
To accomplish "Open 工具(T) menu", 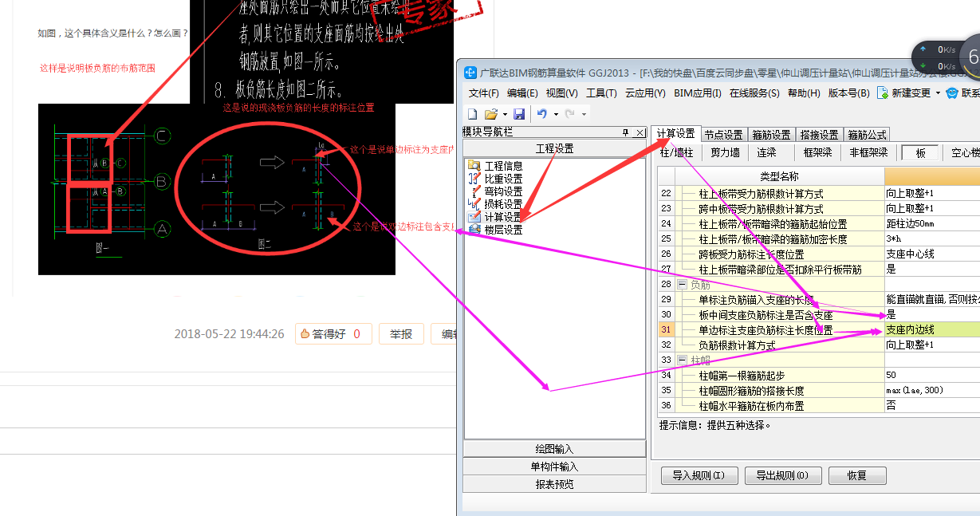I will [x=601, y=93].
